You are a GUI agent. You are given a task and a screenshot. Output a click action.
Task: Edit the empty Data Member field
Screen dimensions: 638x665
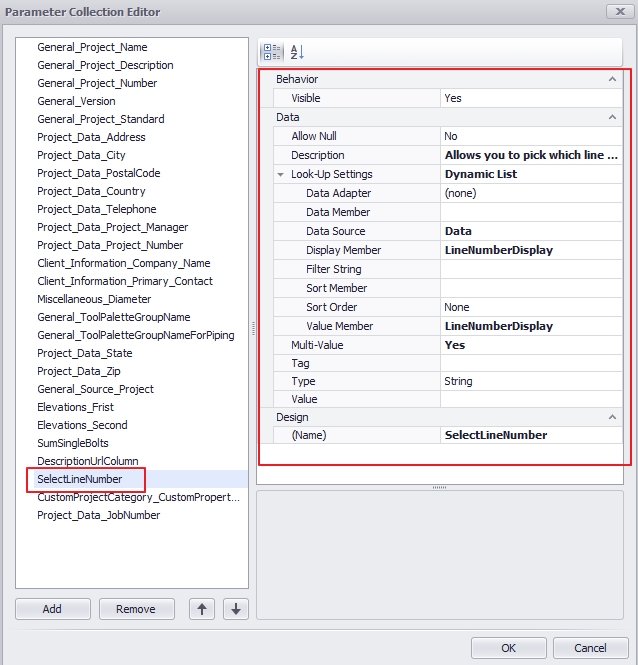point(531,212)
